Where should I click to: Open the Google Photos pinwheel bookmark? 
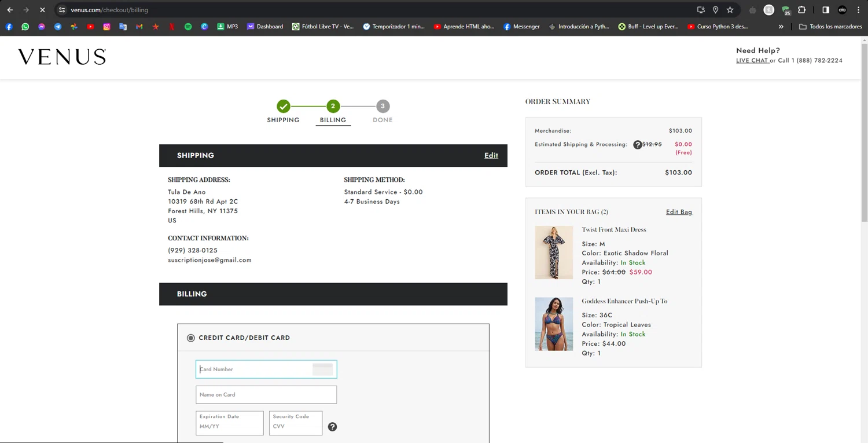[74, 27]
